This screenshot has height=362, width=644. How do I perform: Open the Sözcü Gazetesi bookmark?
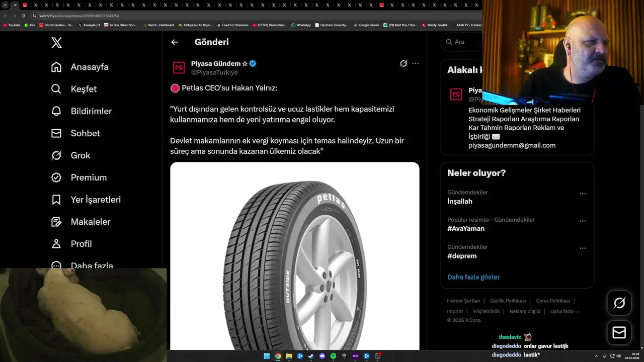56,25
